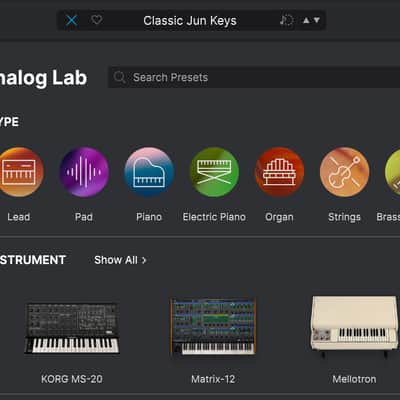400x400 pixels.
Task: Click the Strings label
Action: pyautogui.click(x=344, y=217)
